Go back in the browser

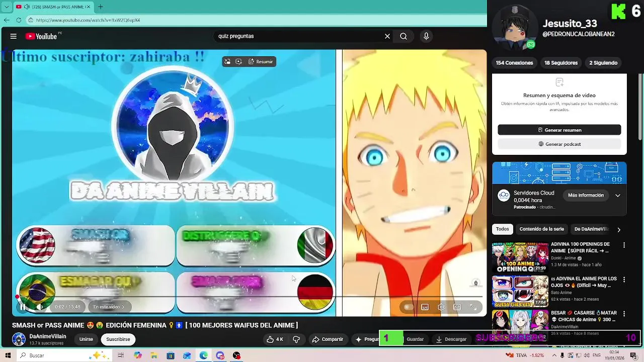click(7, 20)
